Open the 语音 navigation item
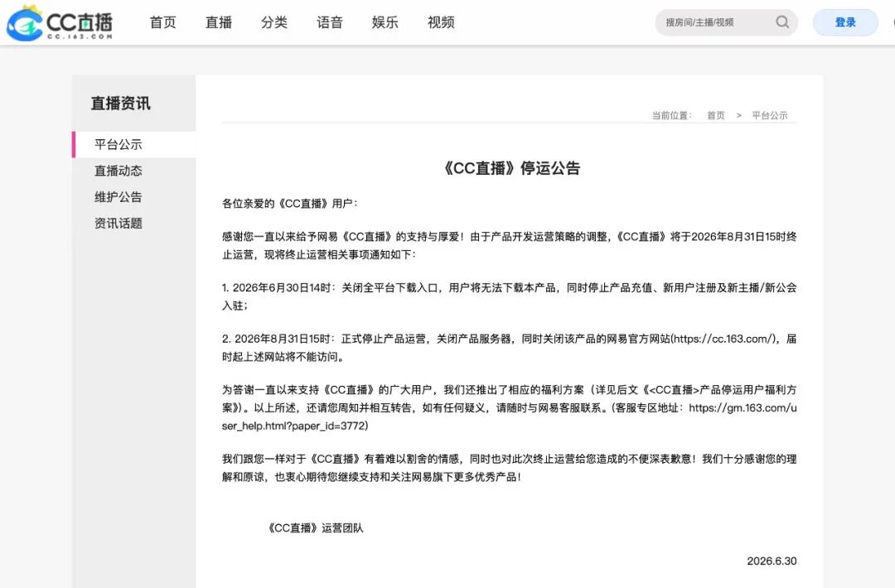Image resolution: width=895 pixels, height=588 pixels. tap(330, 22)
